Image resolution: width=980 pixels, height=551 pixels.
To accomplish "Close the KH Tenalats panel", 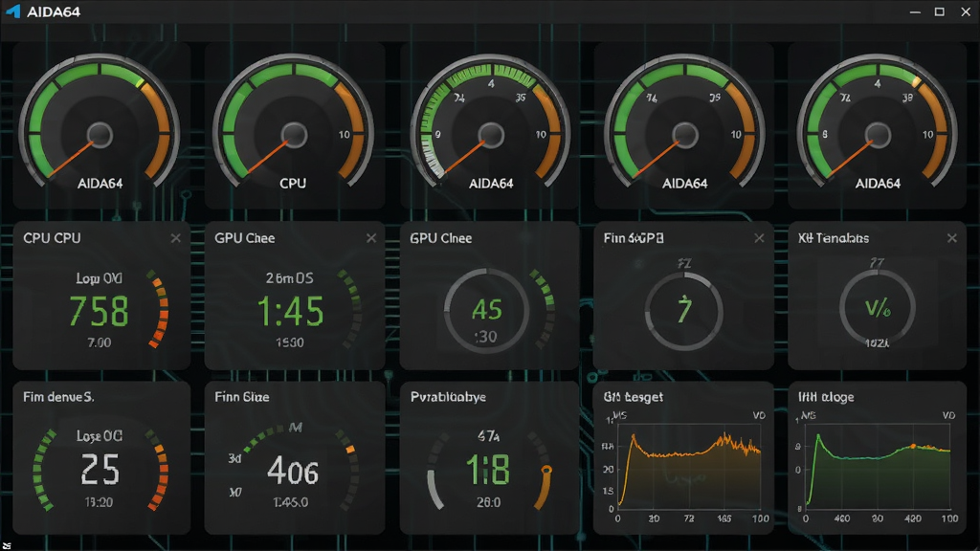I will (x=952, y=238).
